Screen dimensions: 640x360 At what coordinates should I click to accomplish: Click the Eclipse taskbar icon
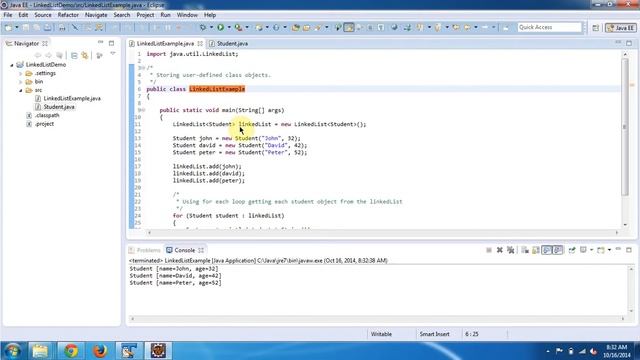point(158,351)
